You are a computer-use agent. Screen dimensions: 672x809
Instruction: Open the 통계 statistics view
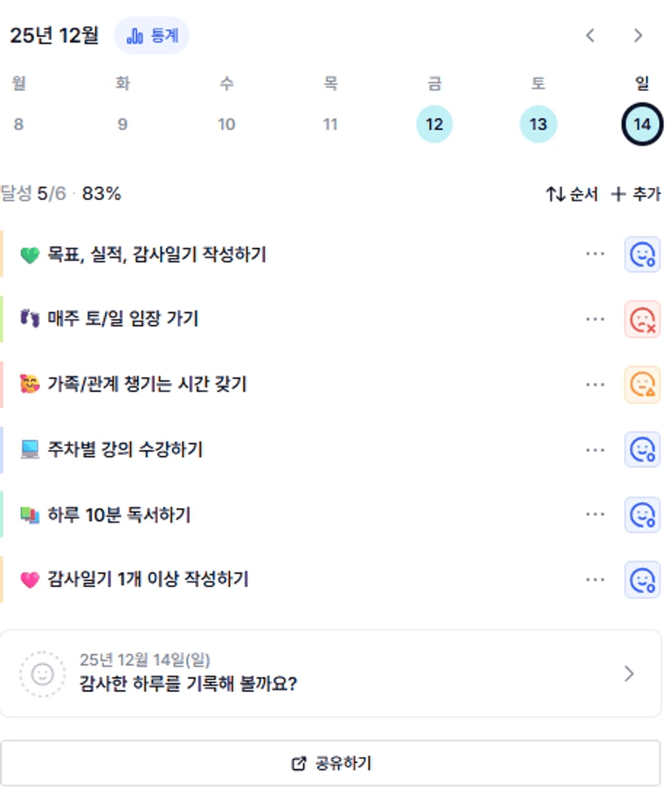151,36
